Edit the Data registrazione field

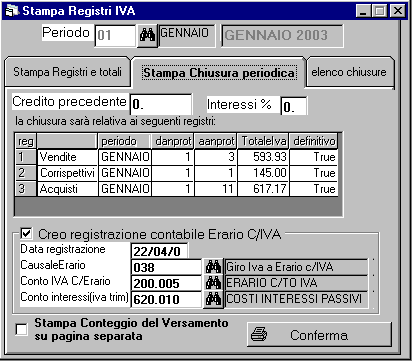160,251
